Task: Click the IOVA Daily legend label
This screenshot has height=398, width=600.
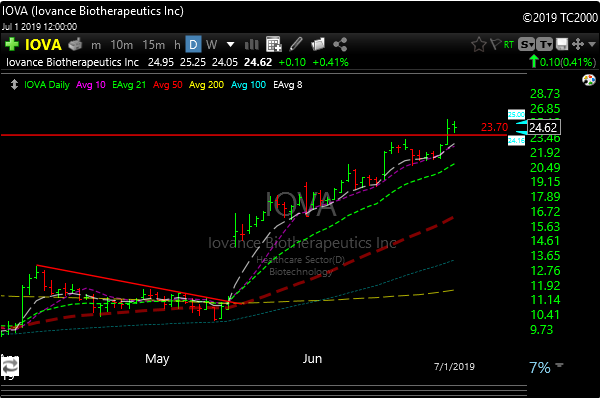Action: 47,85
